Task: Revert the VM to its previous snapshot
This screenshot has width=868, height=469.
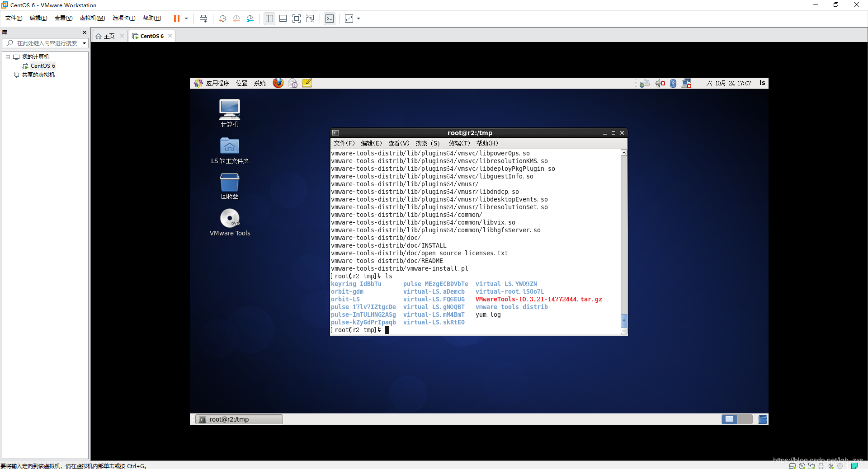Action: pyautogui.click(x=236, y=19)
